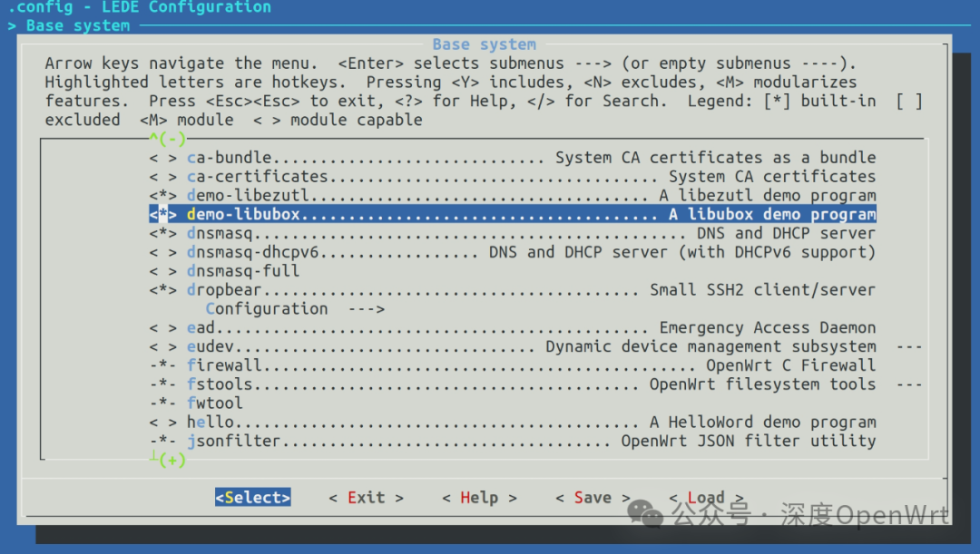Activate the Select button
Image resolution: width=980 pixels, height=554 pixels.
click(x=252, y=497)
